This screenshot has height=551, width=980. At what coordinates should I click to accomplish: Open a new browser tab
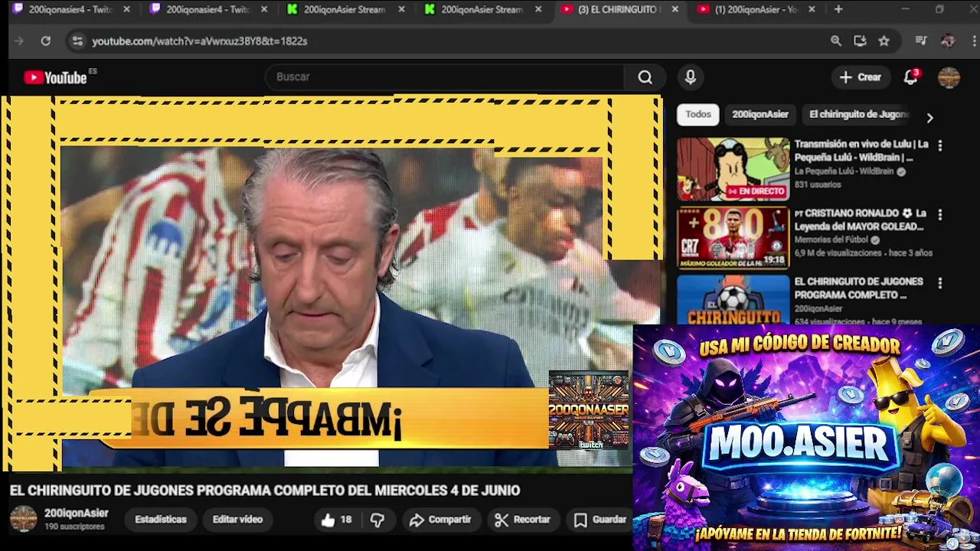pos(838,9)
